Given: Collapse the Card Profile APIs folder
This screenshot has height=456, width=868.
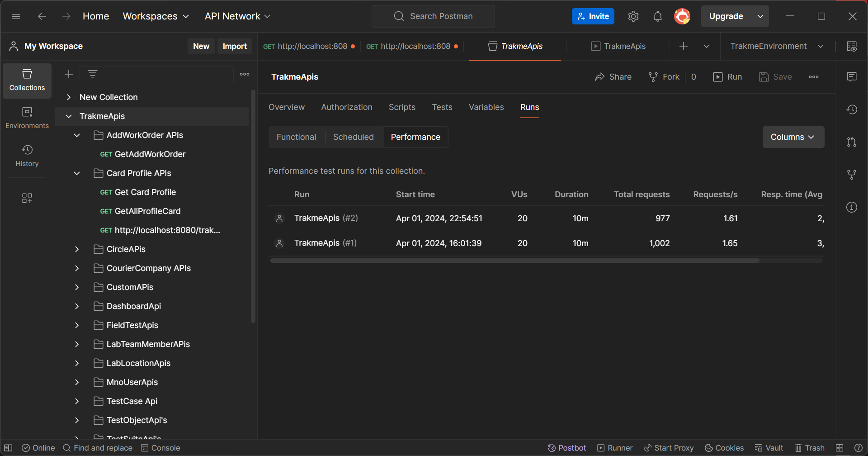Looking at the screenshot, I should pos(77,173).
